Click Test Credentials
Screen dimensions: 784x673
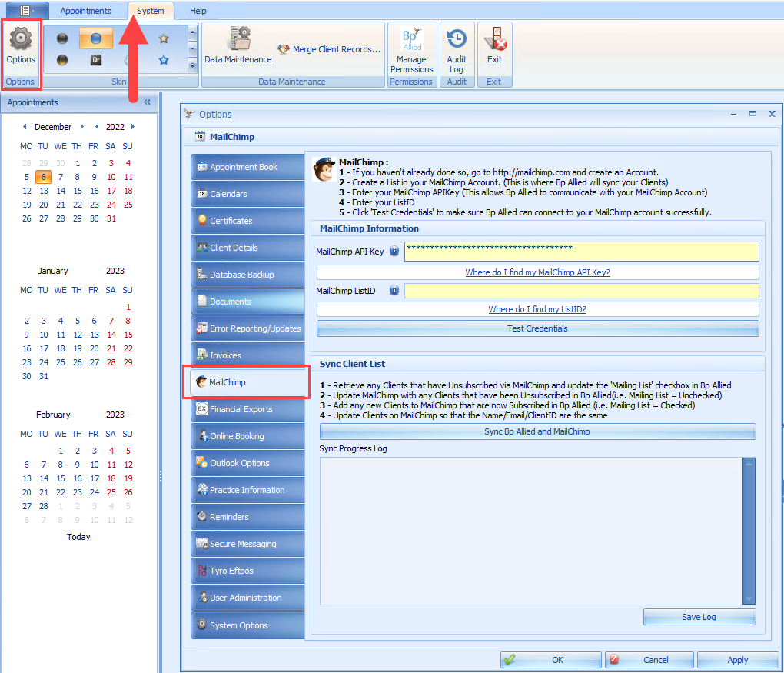(x=537, y=328)
